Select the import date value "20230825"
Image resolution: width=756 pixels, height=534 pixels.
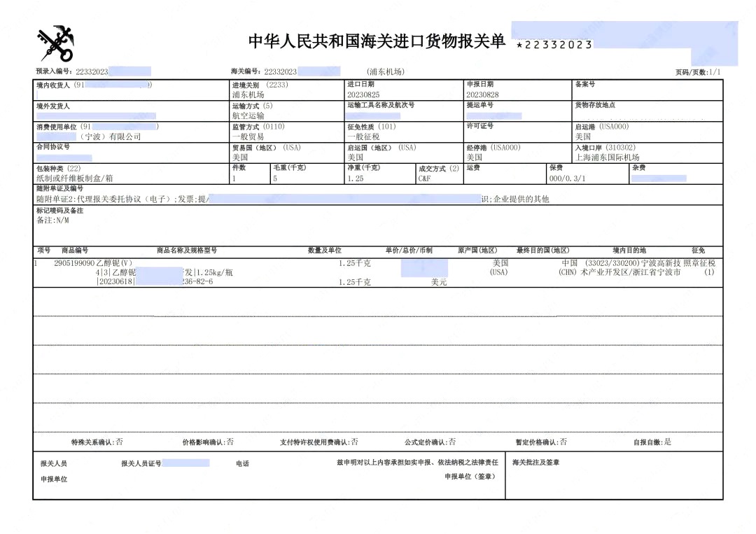tap(363, 94)
